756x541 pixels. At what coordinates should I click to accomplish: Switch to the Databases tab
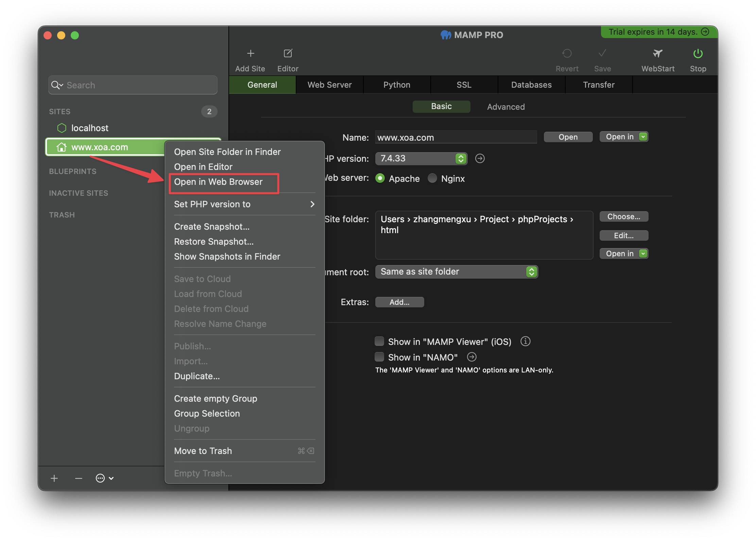[531, 85]
